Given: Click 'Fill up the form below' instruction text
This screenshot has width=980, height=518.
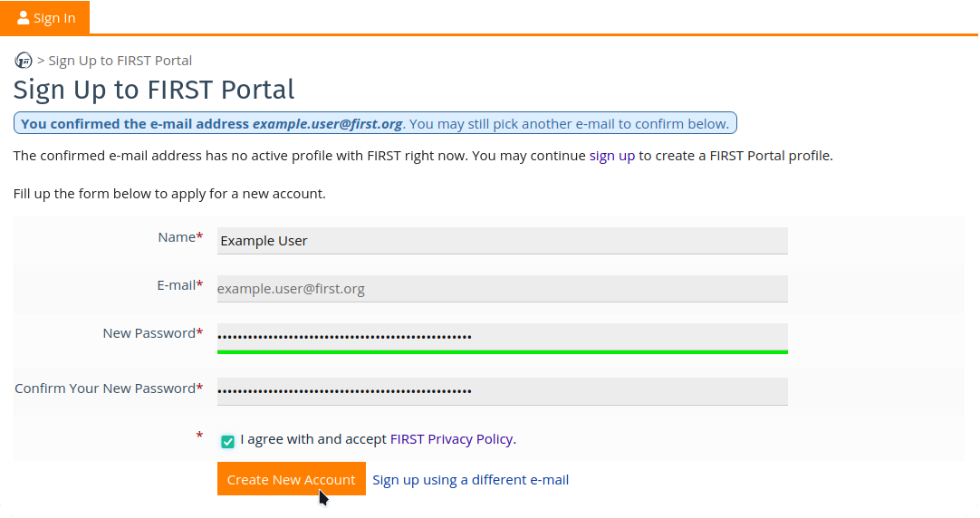Looking at the screenshot, I should [x=169, y=194].
